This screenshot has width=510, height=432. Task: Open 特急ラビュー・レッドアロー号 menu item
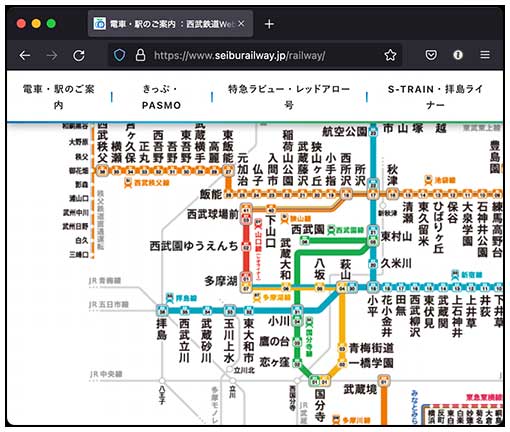pos(289,97)
